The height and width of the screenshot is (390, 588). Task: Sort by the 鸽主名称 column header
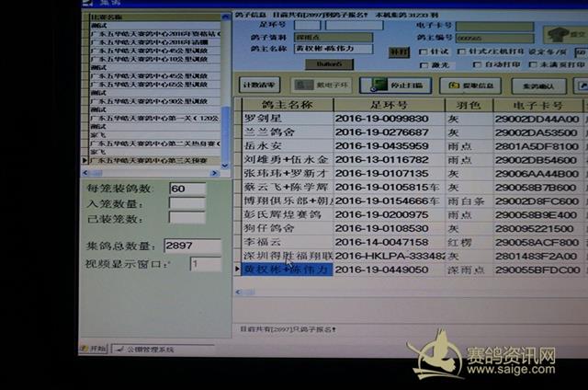(287, 106)
